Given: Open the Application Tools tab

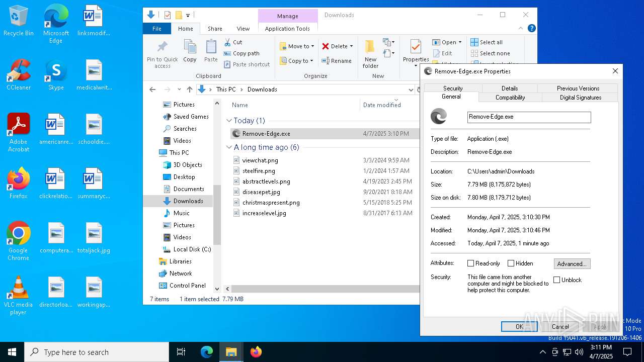Looking at the screenshot, I should (x=287, y=29).
